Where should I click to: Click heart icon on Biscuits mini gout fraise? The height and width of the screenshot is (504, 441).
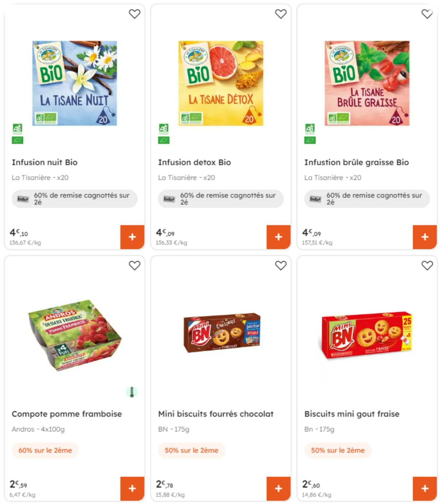427,266
